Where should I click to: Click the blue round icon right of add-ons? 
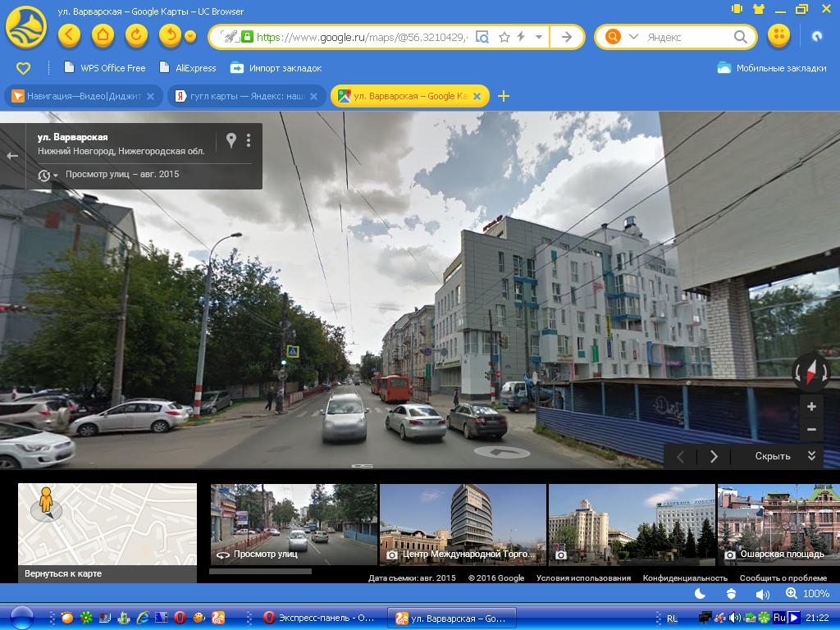pyautogui.click(x=816, y=36)
